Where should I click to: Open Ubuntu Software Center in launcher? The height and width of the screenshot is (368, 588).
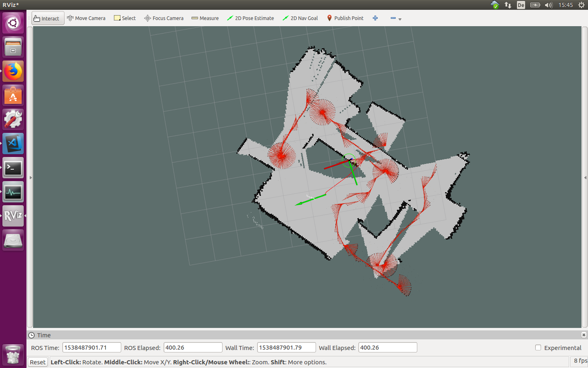pyautogui.click(x=13, y=95)
